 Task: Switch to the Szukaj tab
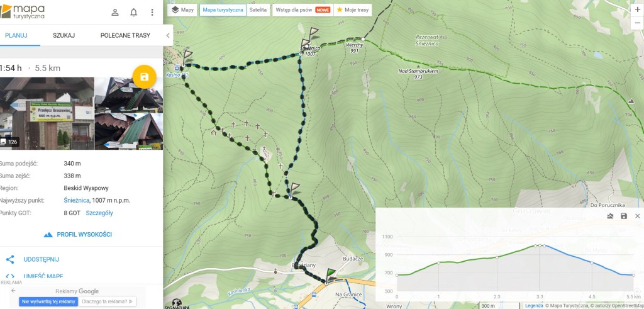tap(64, 35)
